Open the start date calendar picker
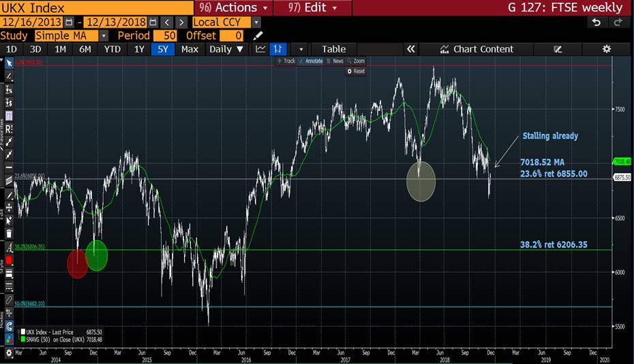The image size is (634, 364). pyautogui.click(x=69, y=22)
